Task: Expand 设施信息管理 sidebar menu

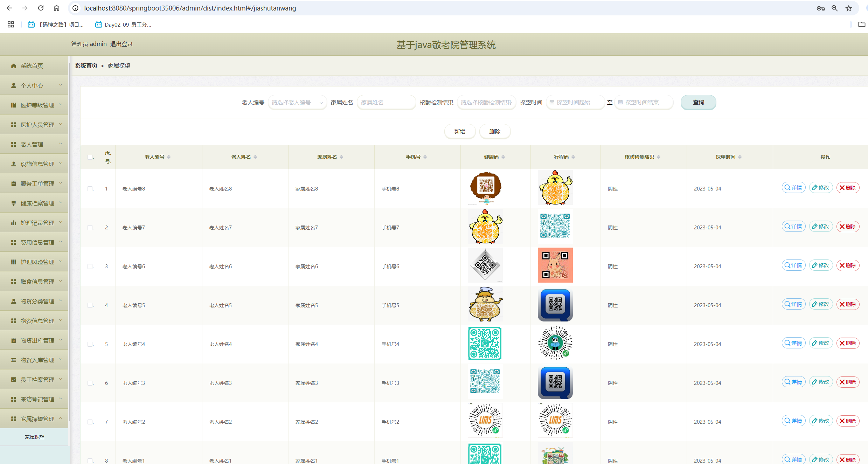Action: [34, 164]
